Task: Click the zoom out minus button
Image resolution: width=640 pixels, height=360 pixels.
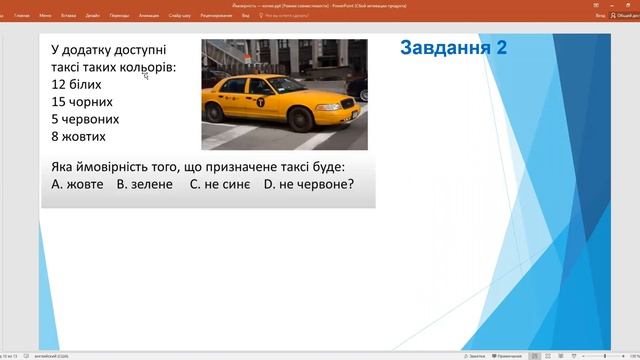Action: coord(583,356)
